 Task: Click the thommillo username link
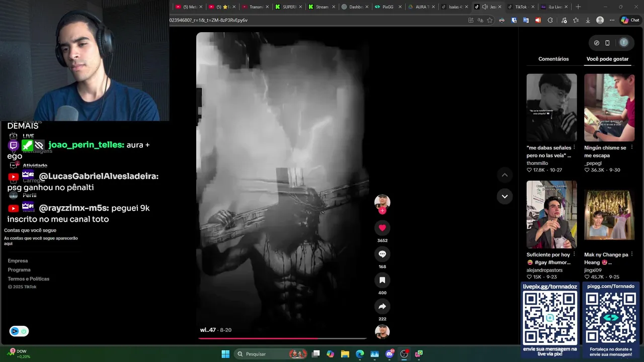537,163
